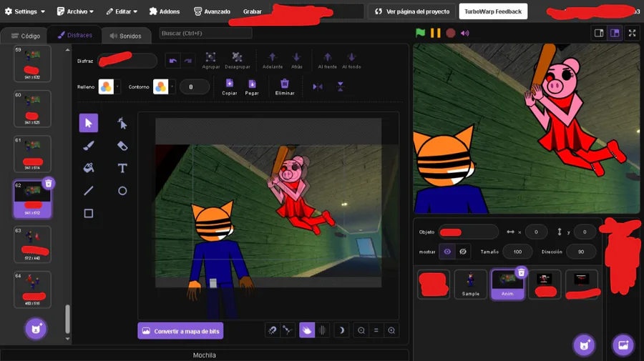Select the Sample sprite thumbnail
This screenshot has height=361, width=644.
(x=470, y=285)
